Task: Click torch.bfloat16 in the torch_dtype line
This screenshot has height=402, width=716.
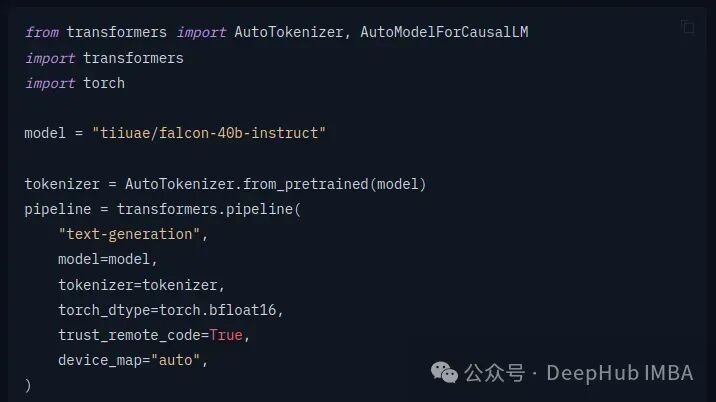Action: coord(233,310)
